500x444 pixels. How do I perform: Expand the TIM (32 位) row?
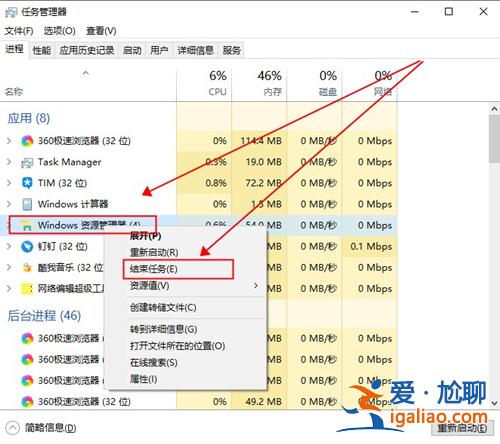pyautogui.click(x=9, y=183)
